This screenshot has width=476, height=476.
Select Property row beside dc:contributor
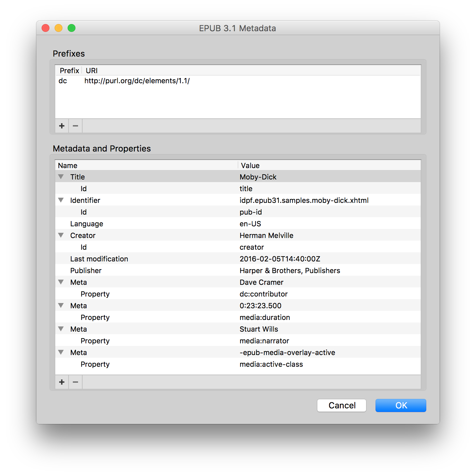[x=238, y=294]
